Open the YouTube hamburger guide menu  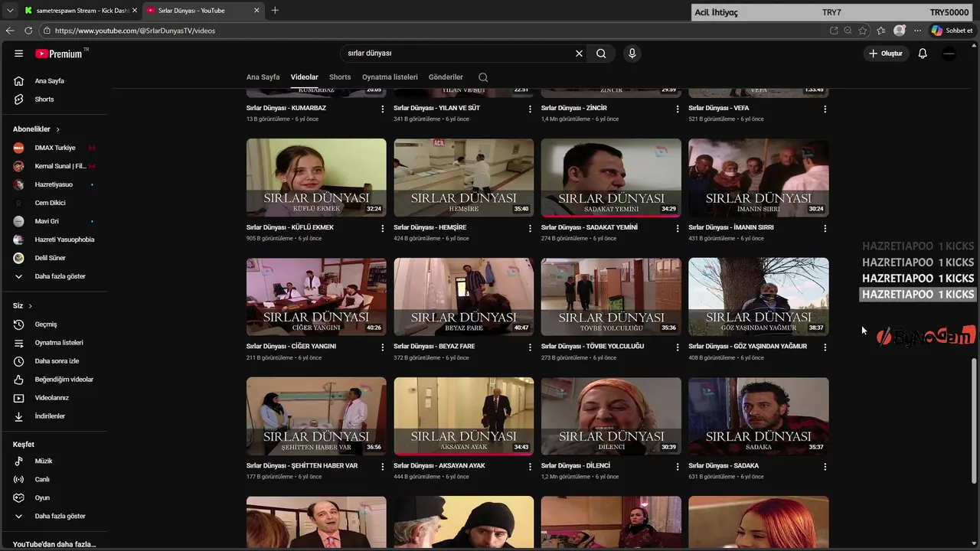point(18,54)
